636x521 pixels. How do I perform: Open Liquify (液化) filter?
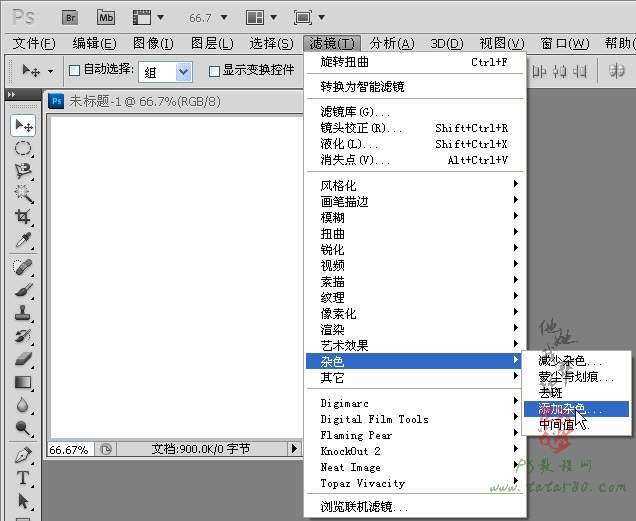pyautogui.click(x=415, y=144)
